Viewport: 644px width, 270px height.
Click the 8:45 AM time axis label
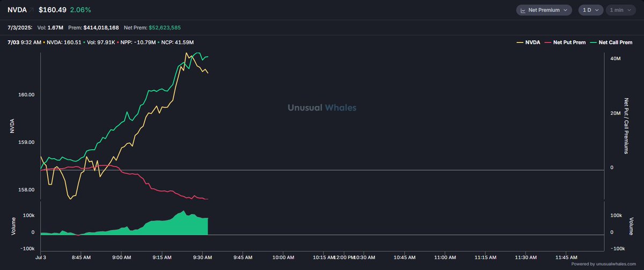point(82,257)
